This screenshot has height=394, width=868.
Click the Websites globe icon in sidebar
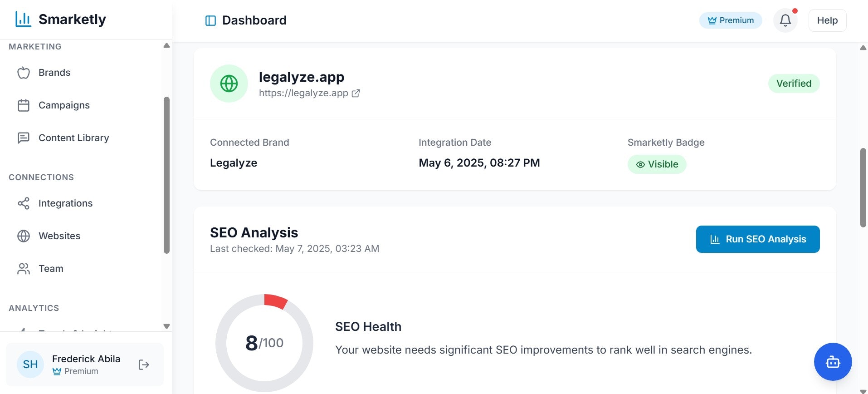point(24,236)
